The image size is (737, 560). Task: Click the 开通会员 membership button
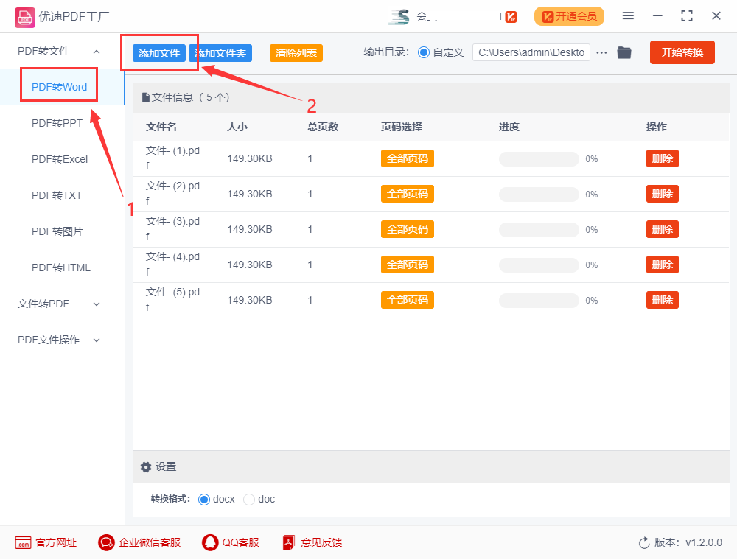pyautogui.click(x=569, y=16)
